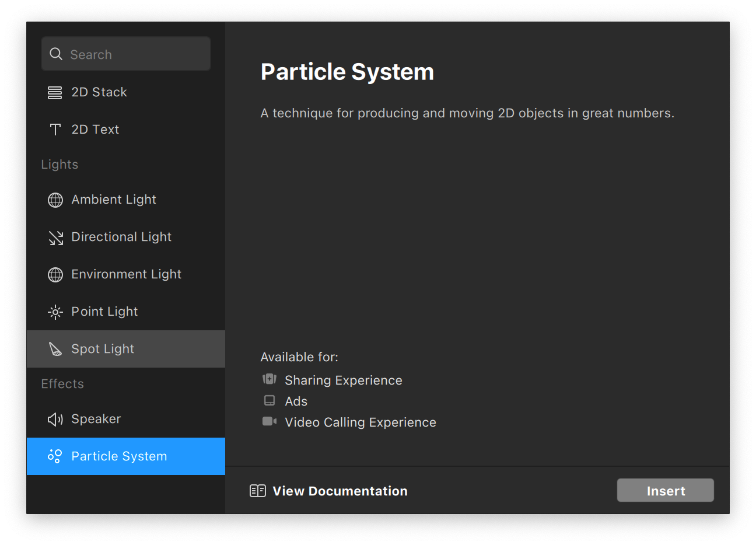756x545 pixels.
Task: Click the Particle System bubbles icon
Action: (55, 456)
